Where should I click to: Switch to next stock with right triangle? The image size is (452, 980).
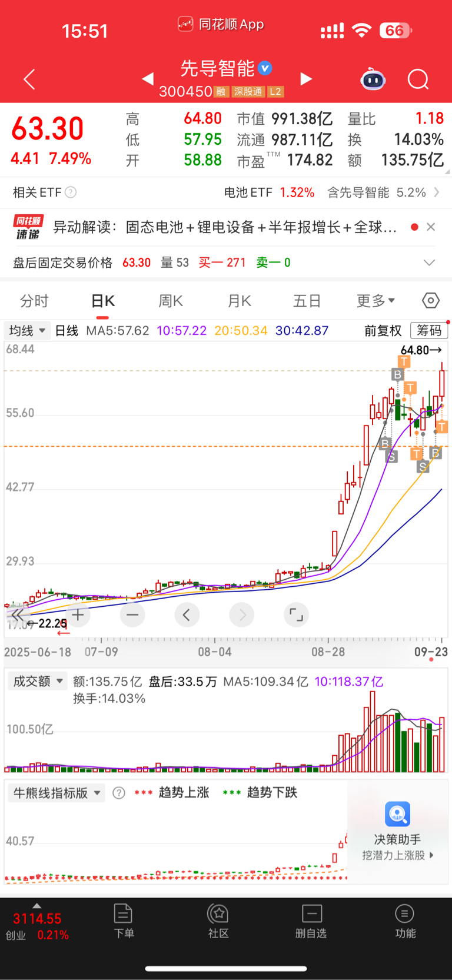306,78
